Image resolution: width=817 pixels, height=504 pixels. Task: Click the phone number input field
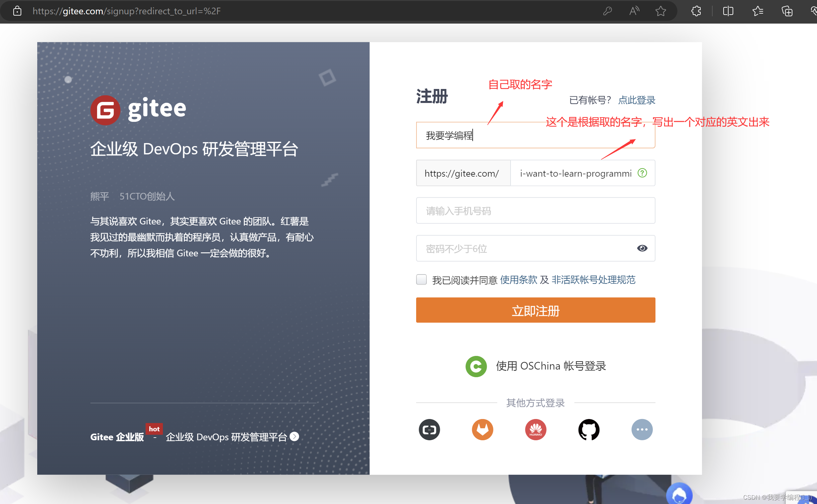pos(535,211)
